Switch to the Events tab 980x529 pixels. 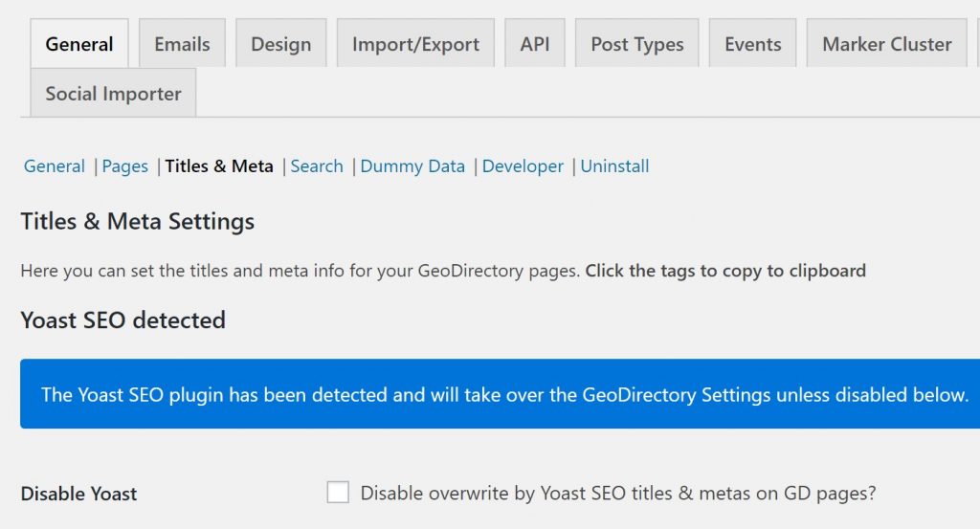pyautogui.click(x=752, y=44)
